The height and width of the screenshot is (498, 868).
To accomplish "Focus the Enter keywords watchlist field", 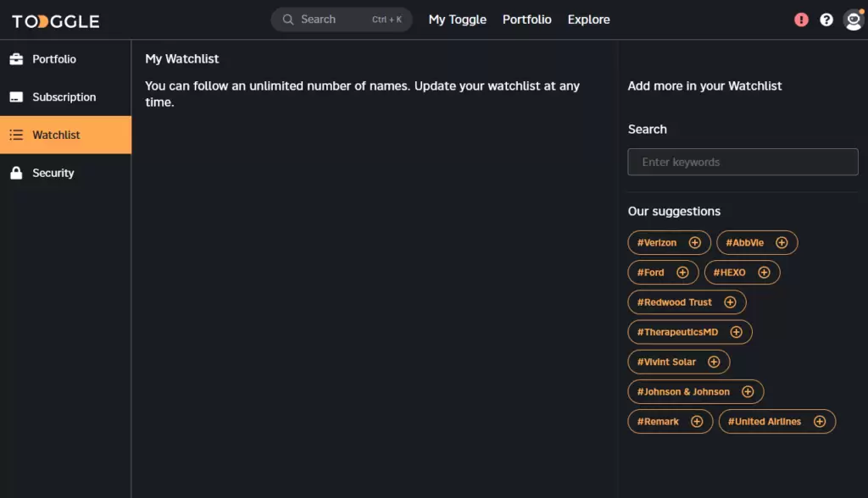I will click(x=743, y=162).
